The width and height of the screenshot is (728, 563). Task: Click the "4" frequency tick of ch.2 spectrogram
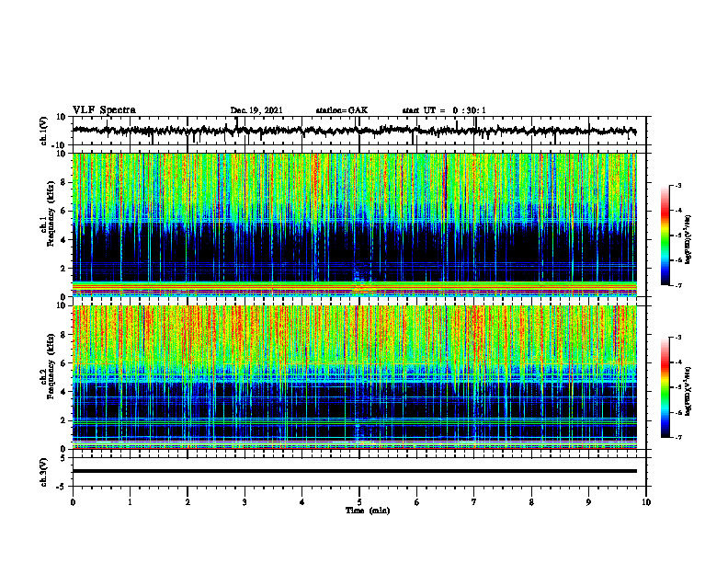63,392
